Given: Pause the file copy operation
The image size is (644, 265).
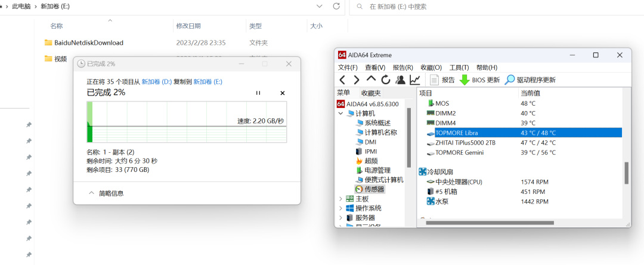Looking at the screenshot, I should click(258, 93).
